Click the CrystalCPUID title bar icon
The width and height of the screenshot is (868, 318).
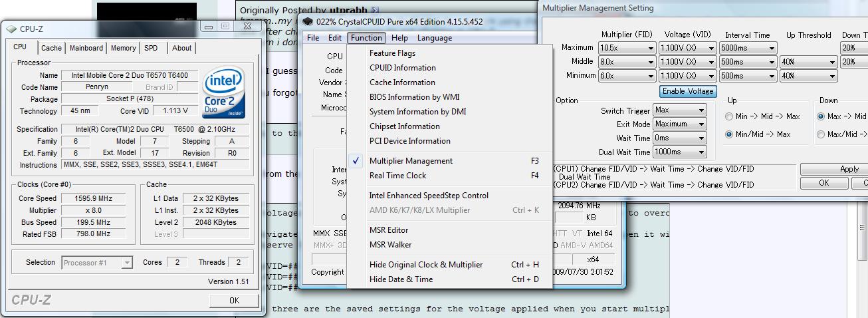point(307,21)
